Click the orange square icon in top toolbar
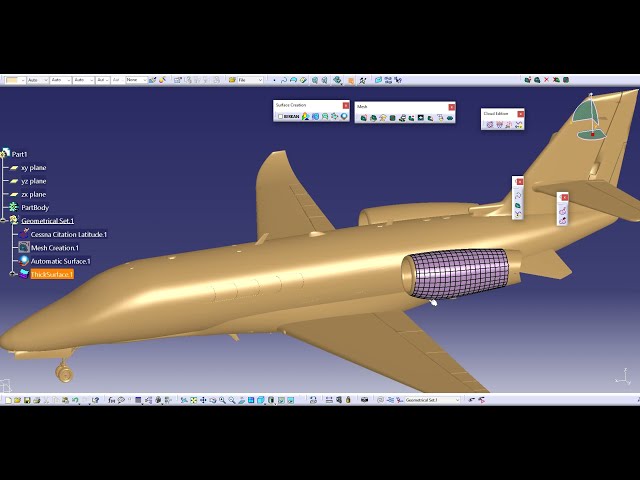640x480 pixels. coord(351,81)
